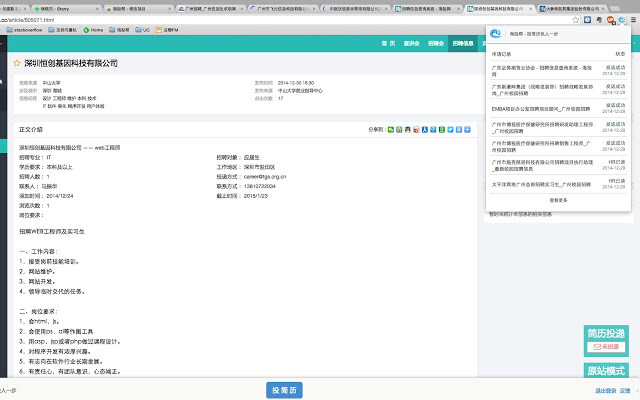Screen dimensions: 640x400
Task: Share to Renren icon
Action: (x=425, y=130)
